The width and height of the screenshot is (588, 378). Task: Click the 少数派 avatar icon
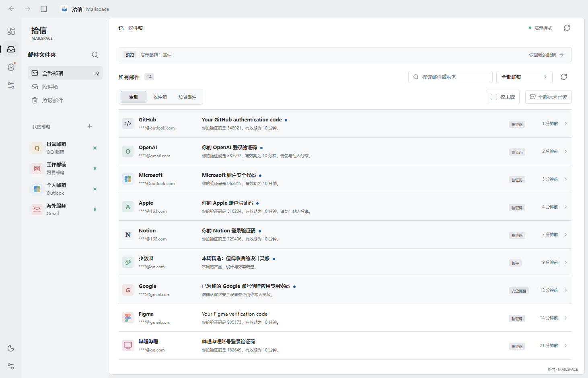128,262
